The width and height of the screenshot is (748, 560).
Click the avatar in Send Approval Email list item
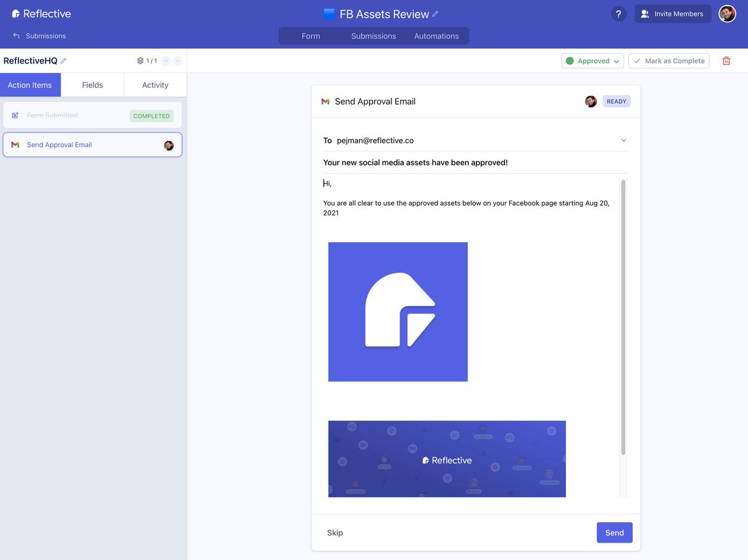tap(169, 145)
